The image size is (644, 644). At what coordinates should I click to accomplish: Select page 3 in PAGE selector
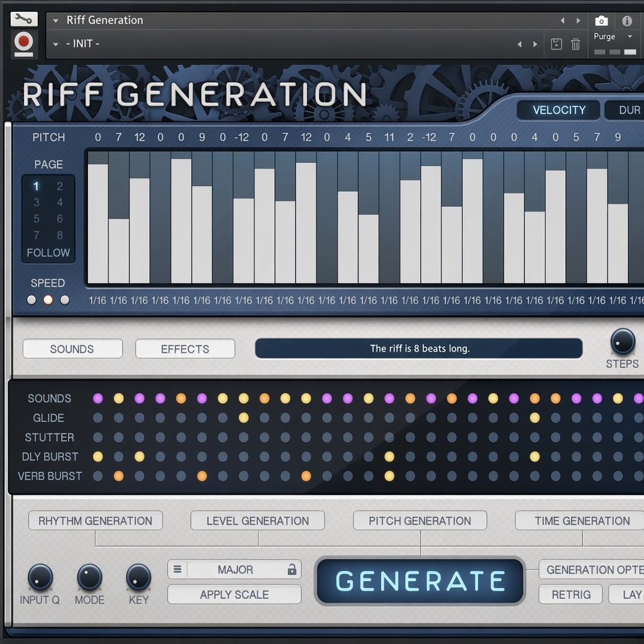[36, 202]
